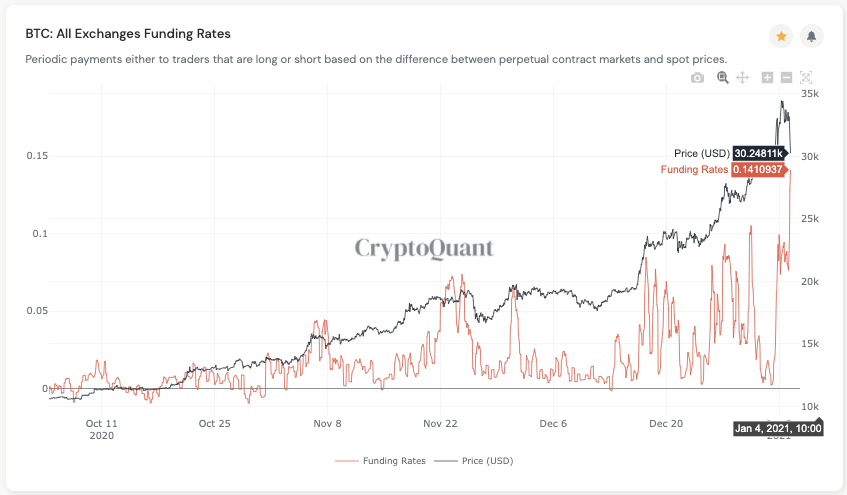Image resolution: width=847 pixels, height=495 pixels.
Task: Click the CryptoQuant watermark
Action: click(424, 249)
